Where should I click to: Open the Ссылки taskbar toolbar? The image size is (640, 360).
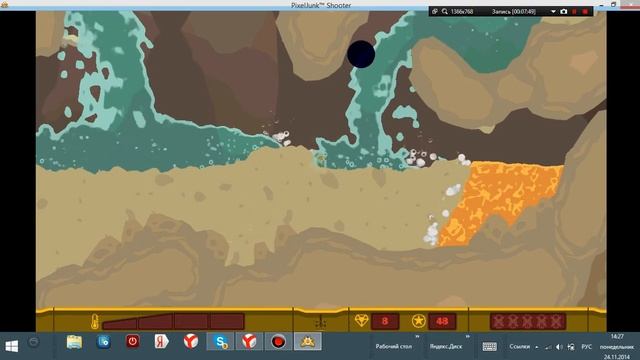click(519, 346)
